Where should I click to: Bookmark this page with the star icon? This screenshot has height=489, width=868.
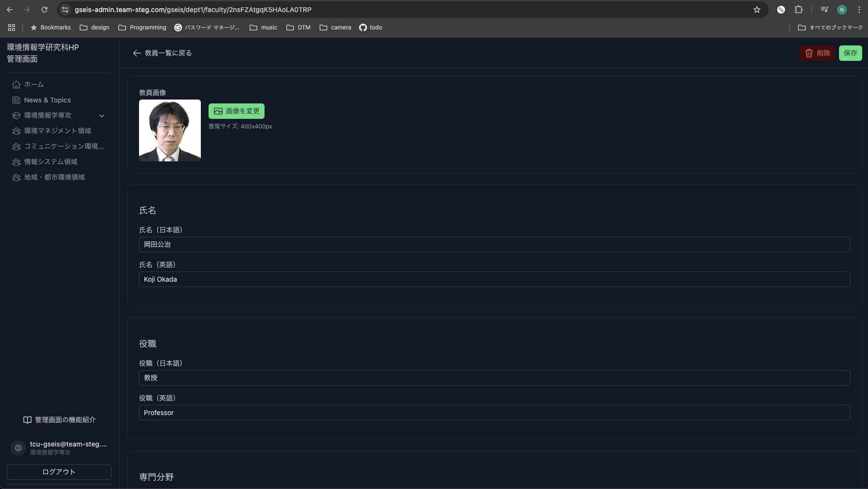756,10
